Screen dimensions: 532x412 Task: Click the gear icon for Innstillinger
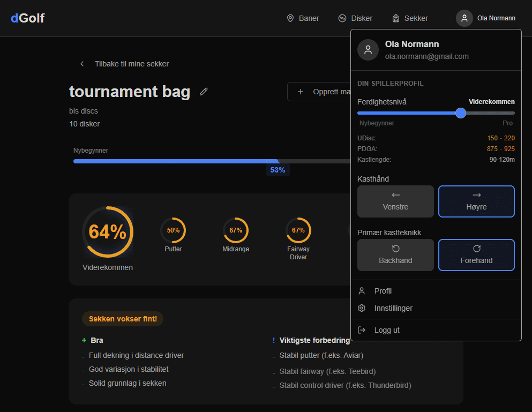pos(362,308)
